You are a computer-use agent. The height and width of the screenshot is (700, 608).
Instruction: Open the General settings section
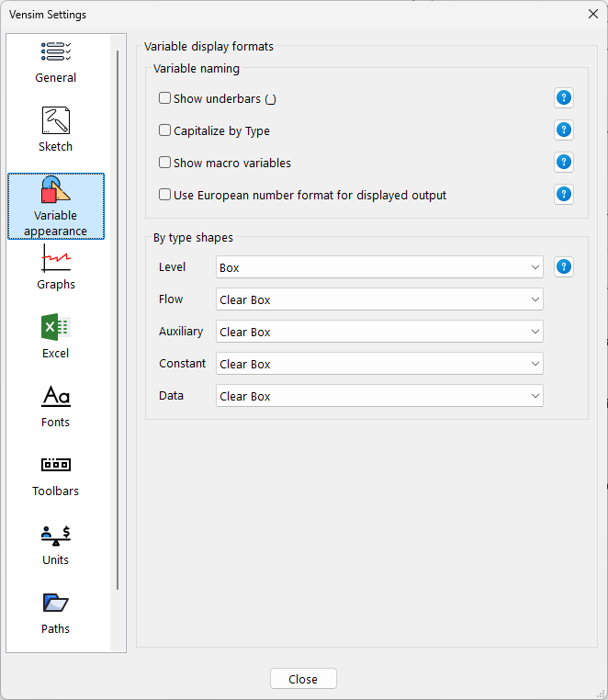point(56,62)
